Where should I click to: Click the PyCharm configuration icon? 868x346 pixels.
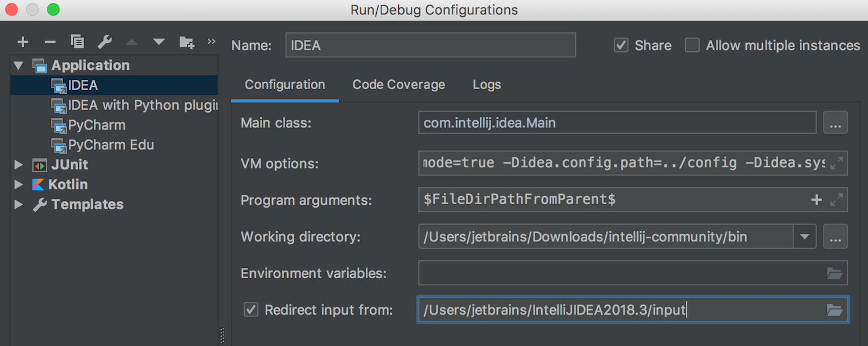coord(59,125)
